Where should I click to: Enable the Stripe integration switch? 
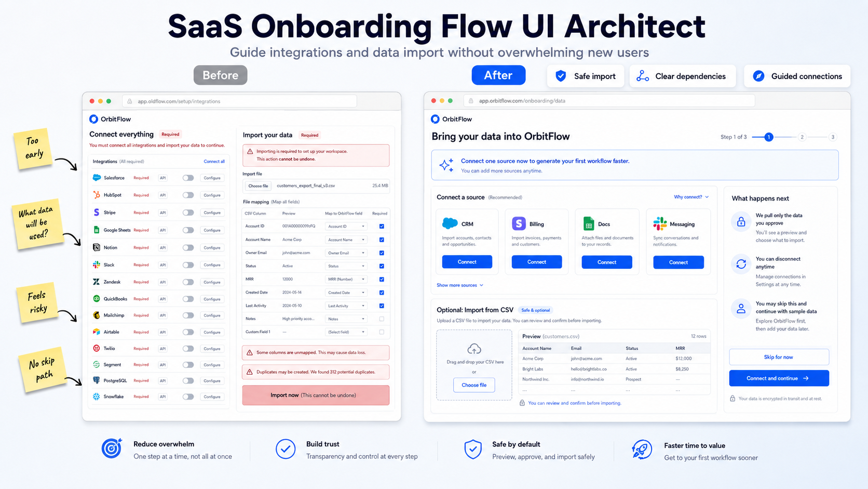[x=188, y=213]
